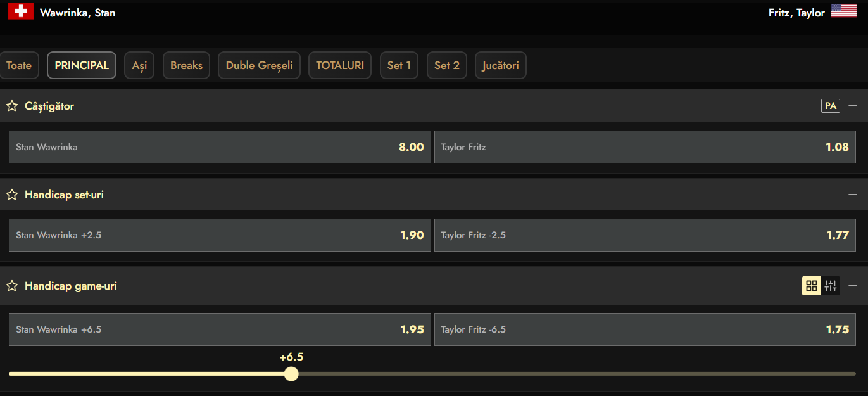
Task: Bet on Taylor Fritz at 1.08
Action: 645,147
